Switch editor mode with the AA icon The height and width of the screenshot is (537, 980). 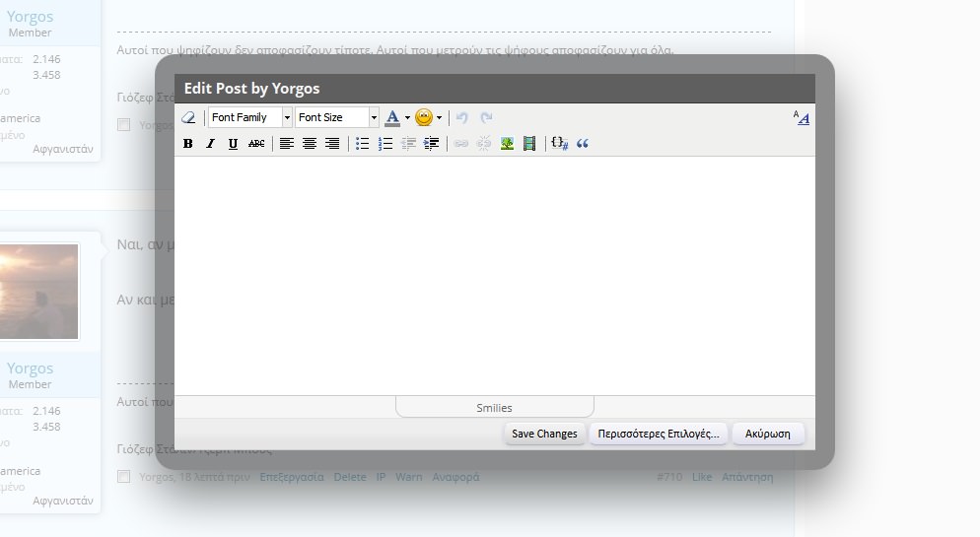[802, 117]
